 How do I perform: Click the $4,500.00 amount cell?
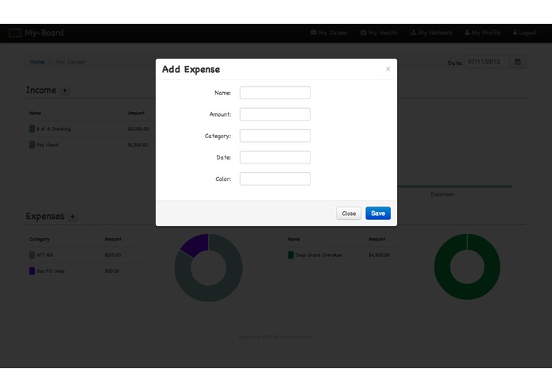pyautogui.click(x=379, y=256)
